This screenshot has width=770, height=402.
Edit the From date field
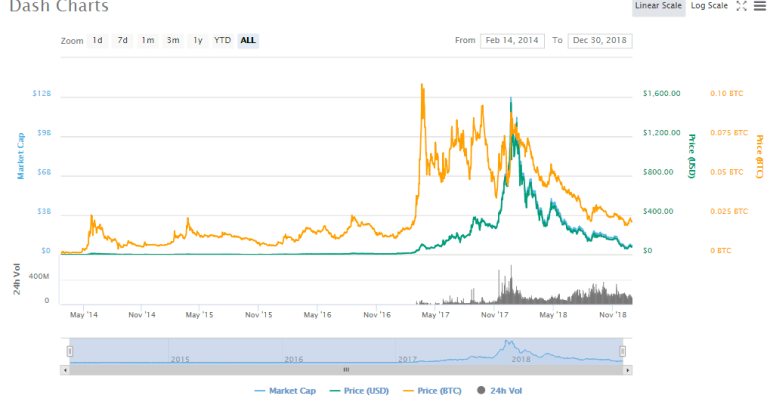coord(512,41)
